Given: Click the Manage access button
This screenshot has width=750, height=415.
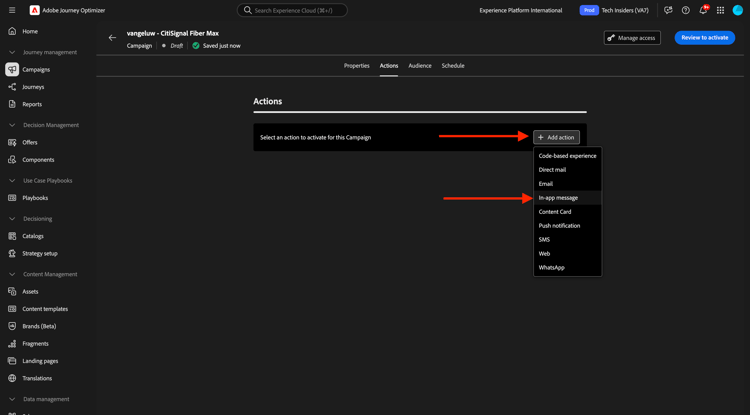Looking at the screenshot, I should coord(632,38).
